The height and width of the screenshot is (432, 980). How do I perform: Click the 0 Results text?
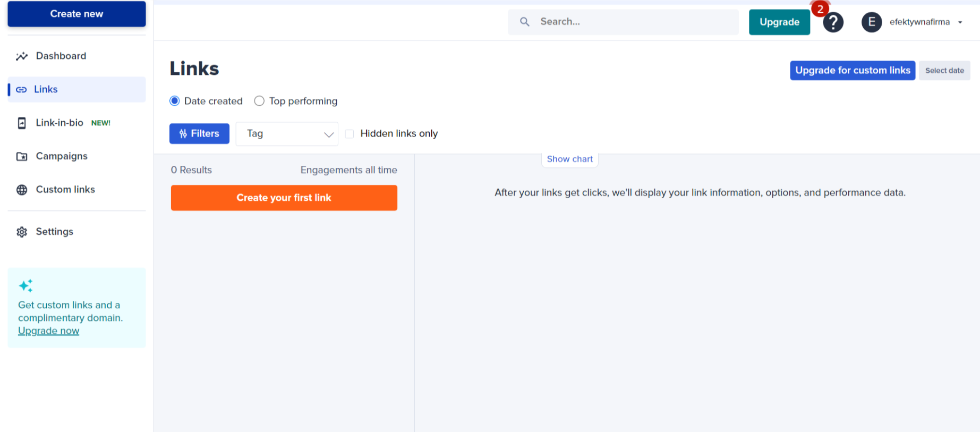coord(191,170)
